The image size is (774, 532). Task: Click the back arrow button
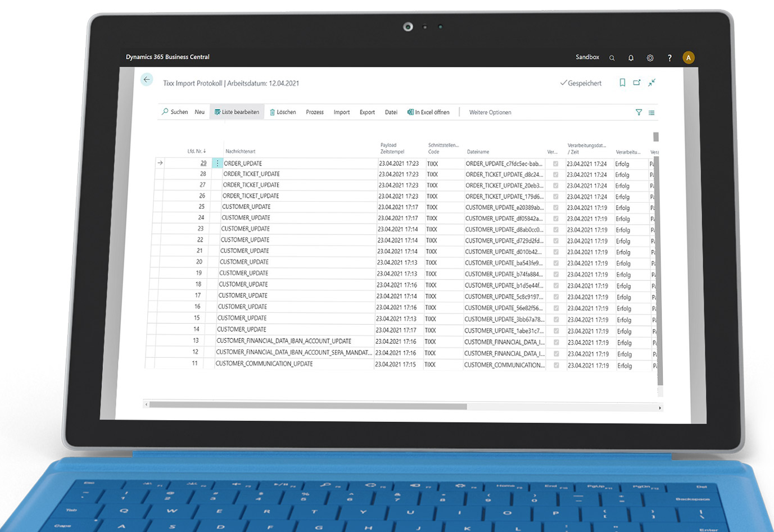tap(147, 80)
